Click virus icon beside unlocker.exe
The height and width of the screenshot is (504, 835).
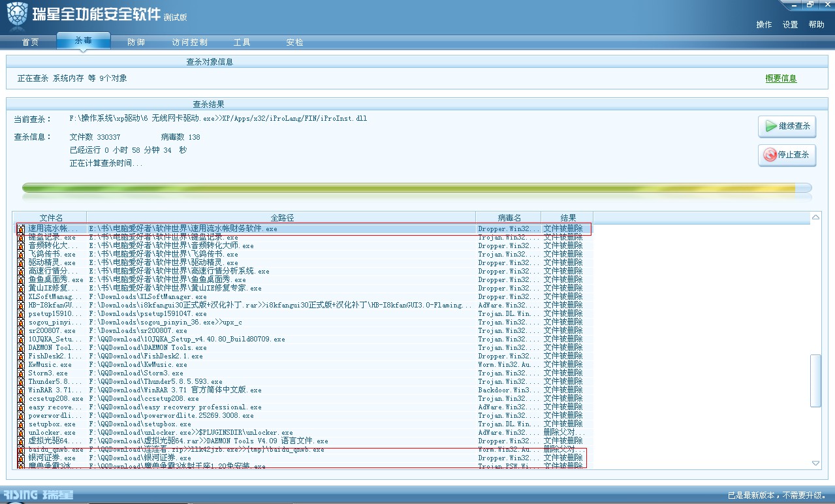[21, 433]
